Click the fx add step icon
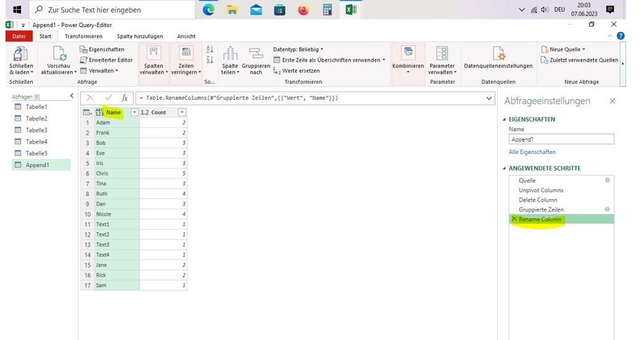 [x=124, y=98]
